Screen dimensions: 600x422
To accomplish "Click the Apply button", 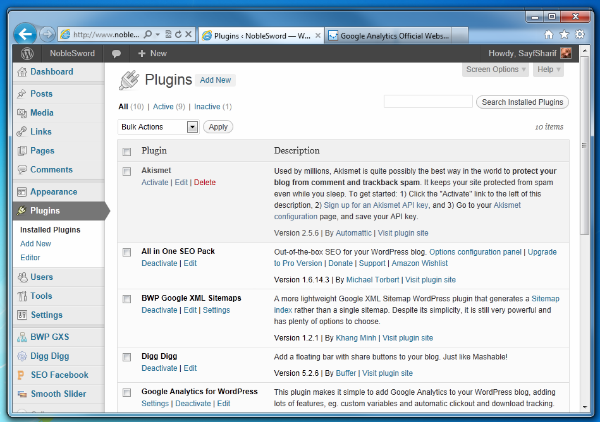I will 218,127.
